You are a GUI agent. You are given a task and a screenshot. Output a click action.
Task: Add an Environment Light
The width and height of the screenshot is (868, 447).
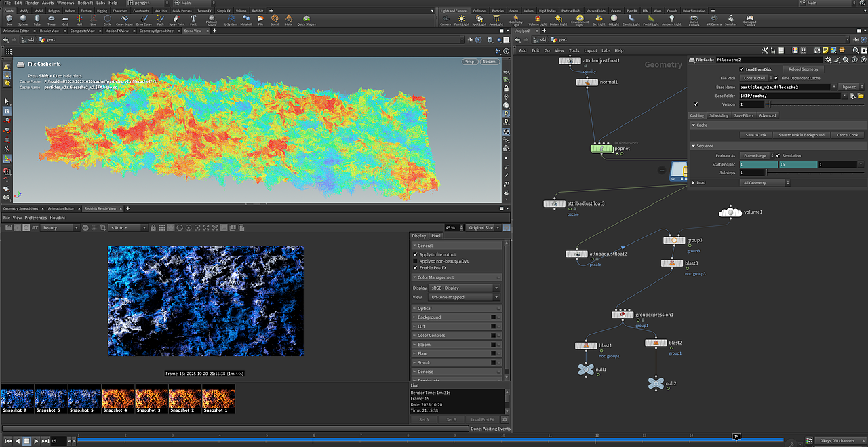click(x=580, y=21)
